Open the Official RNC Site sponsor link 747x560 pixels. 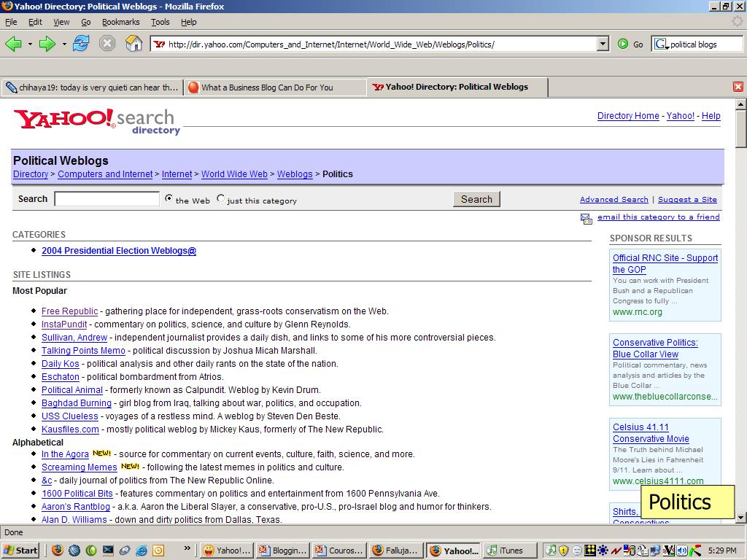pos(665,263)
